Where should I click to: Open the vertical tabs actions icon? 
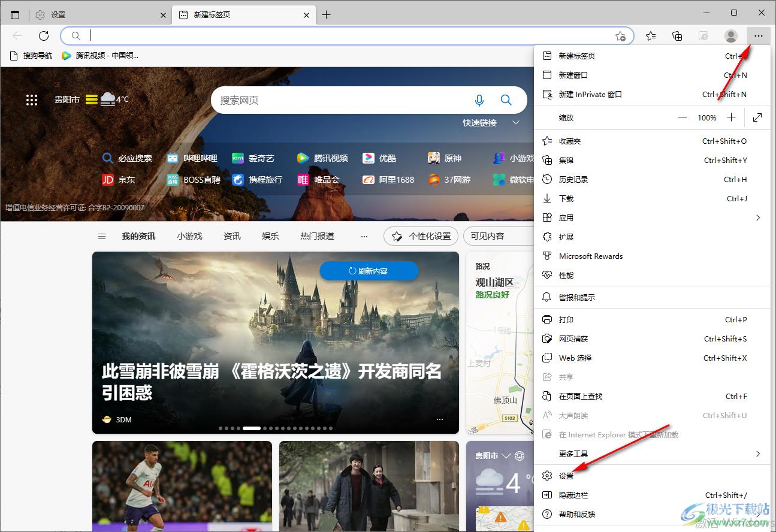15,14
